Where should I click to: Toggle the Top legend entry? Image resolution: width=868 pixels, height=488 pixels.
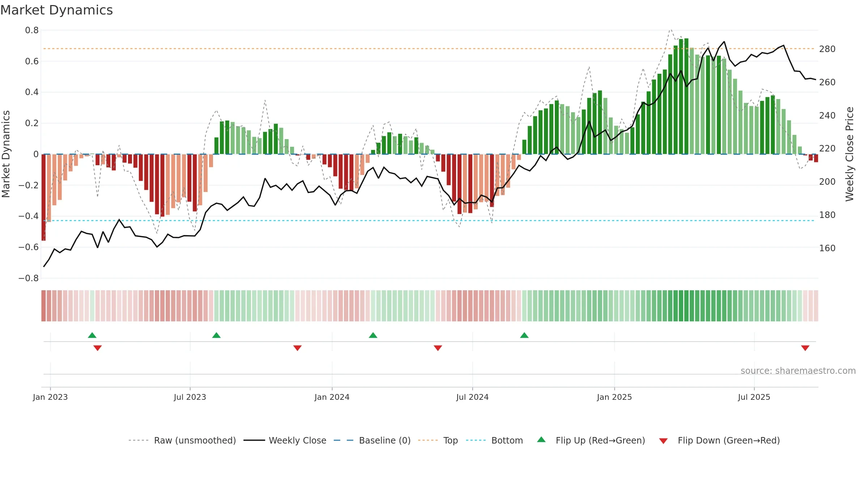click(438, 440)
